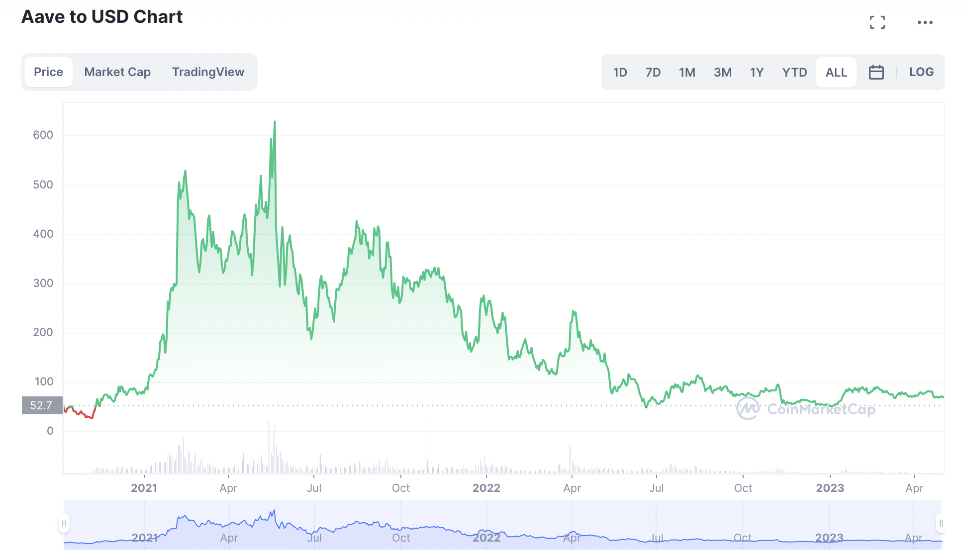Image resolution: width=962 pixels, height=560 pixels.
Task: Click the peak of the price line
Action: pyautogui.click(x=275, y=122)
